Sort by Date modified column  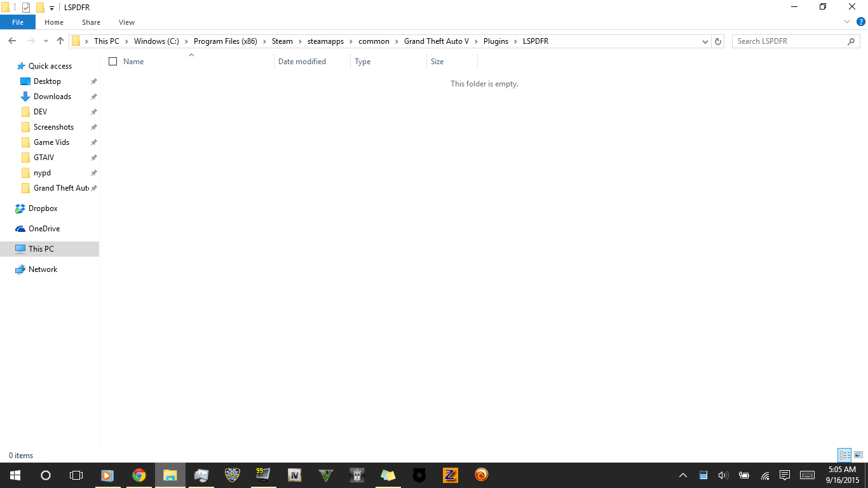point(302,62)
